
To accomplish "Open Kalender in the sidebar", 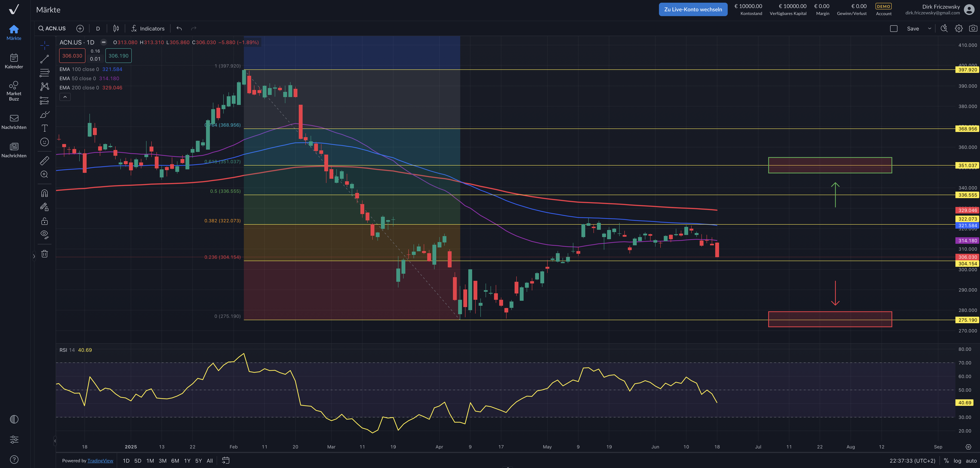I will point(14,61).
